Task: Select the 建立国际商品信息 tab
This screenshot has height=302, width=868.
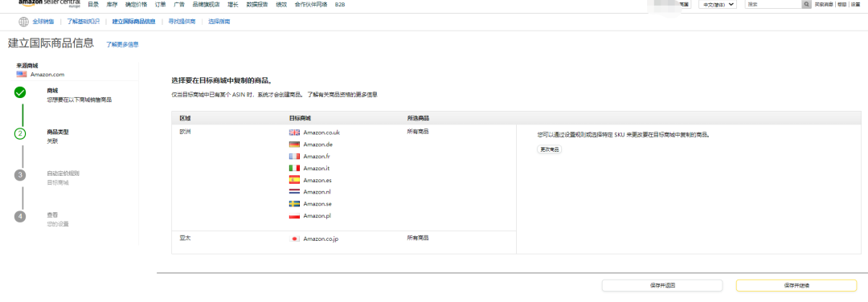Action: point(134,22)
